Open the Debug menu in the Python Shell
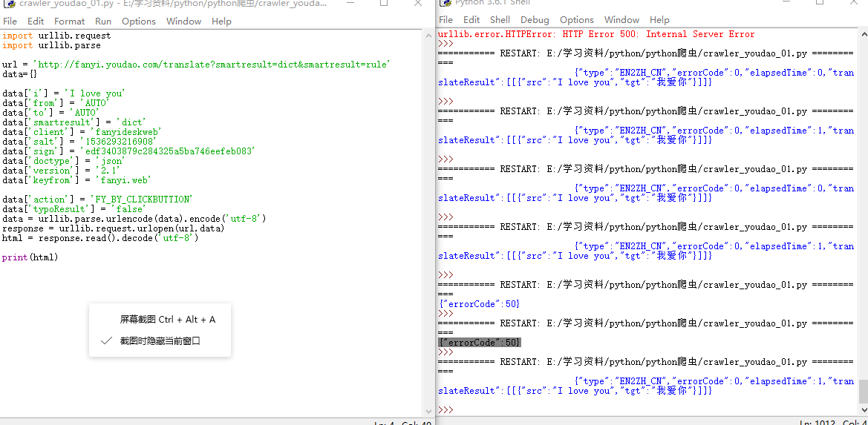This screenshot has height=425, width=868. [x=535, y=20]
